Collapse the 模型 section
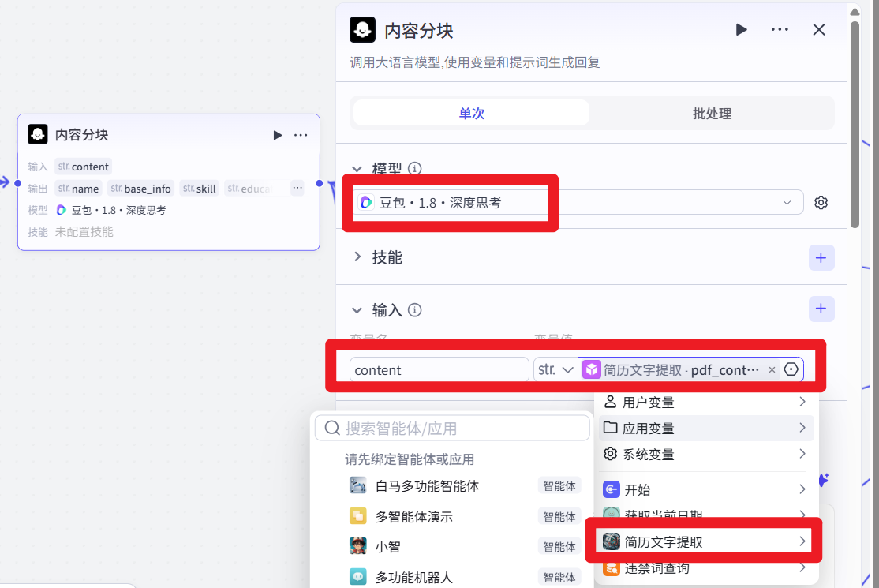Viewport: 879px width, 588px height. tap(357, 168)
